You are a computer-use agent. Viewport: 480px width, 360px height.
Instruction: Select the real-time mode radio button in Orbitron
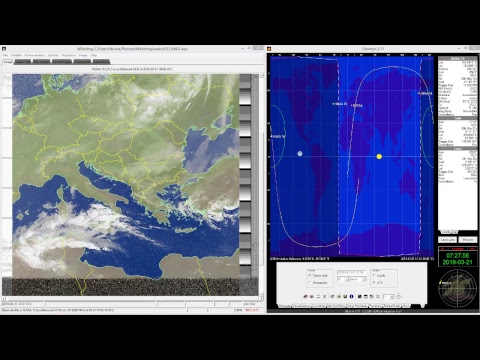click(310, 275)
